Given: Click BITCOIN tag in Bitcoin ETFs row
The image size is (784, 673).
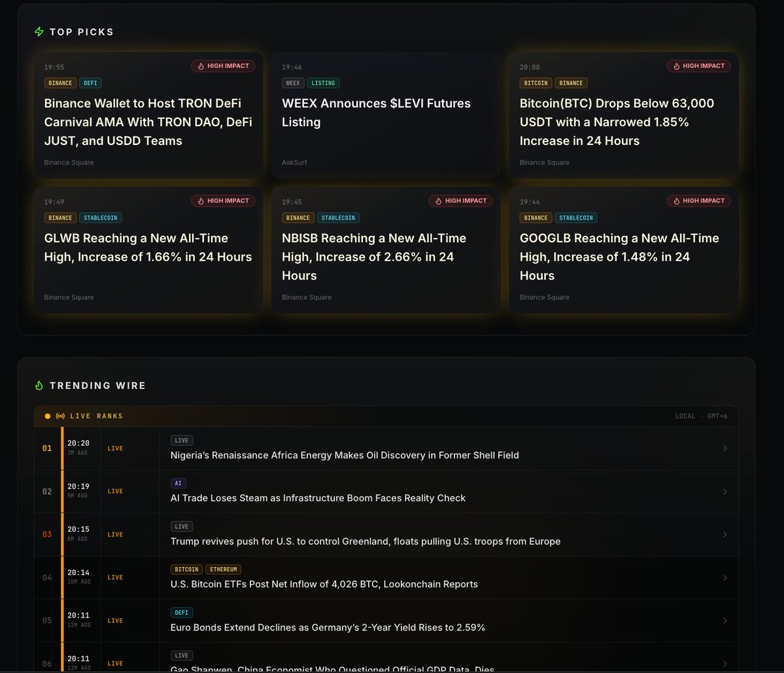Looking at the screenshot, I should 186,570.
